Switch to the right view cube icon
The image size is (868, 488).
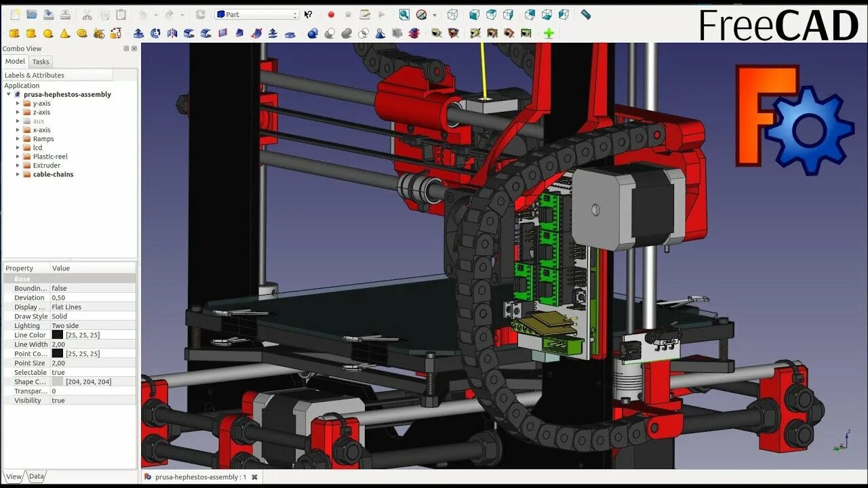[508, 14]
